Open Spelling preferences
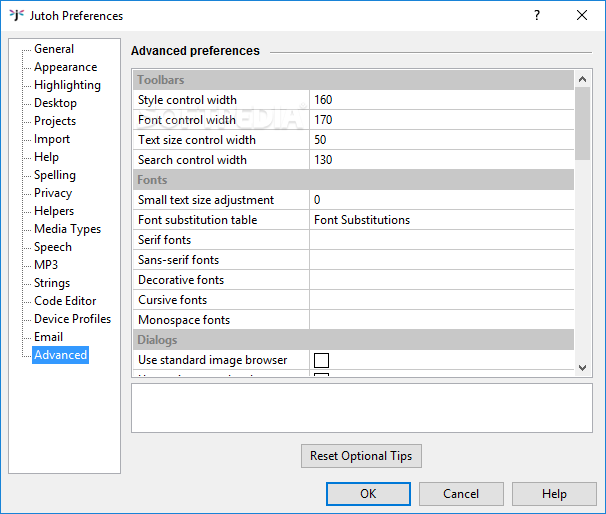This screenshot has height=514, width=606. tap(54, 175)
